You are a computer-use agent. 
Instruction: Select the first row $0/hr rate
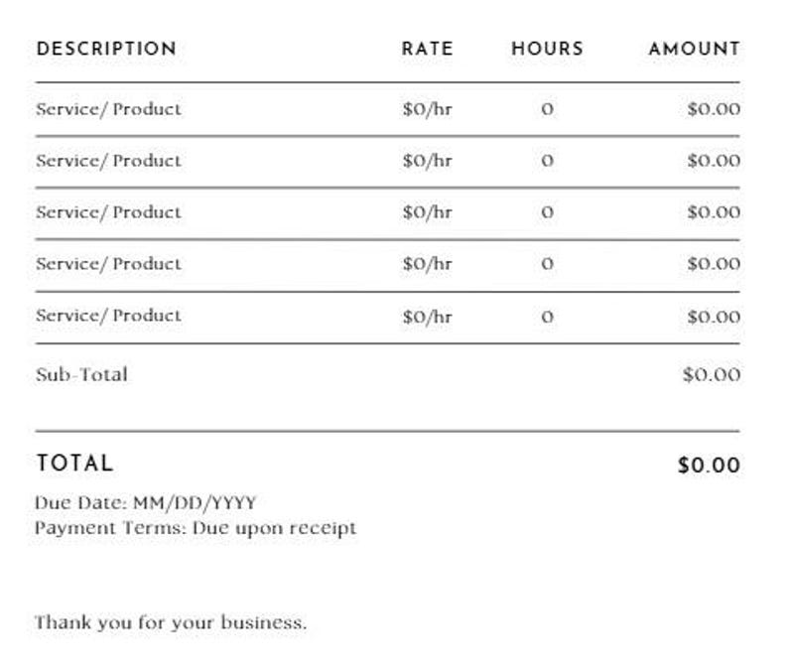pyautogui.click(x=427, y=109)
